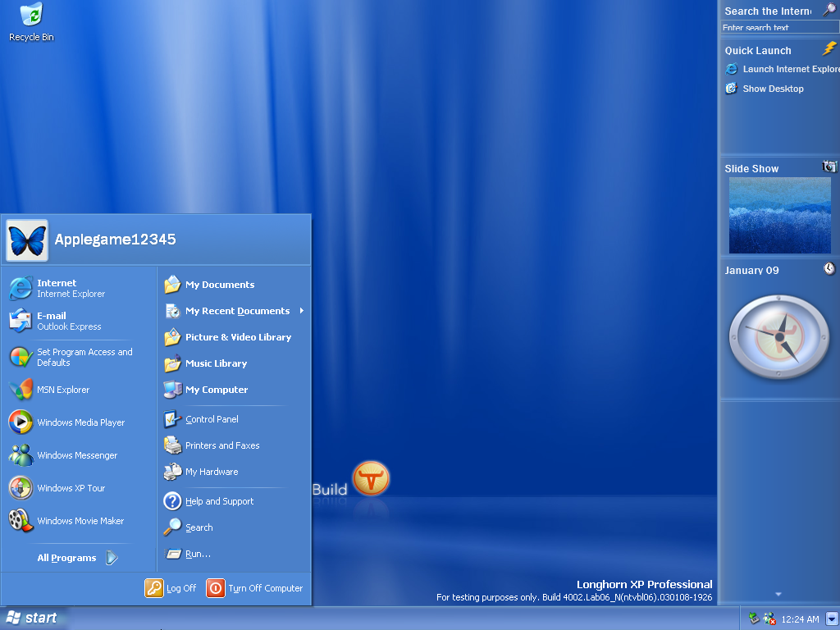Click the Longhorn Build bull logo
The height and width of the screenshot is (630, 840).
pyautogui.click(x=371, y=478)
